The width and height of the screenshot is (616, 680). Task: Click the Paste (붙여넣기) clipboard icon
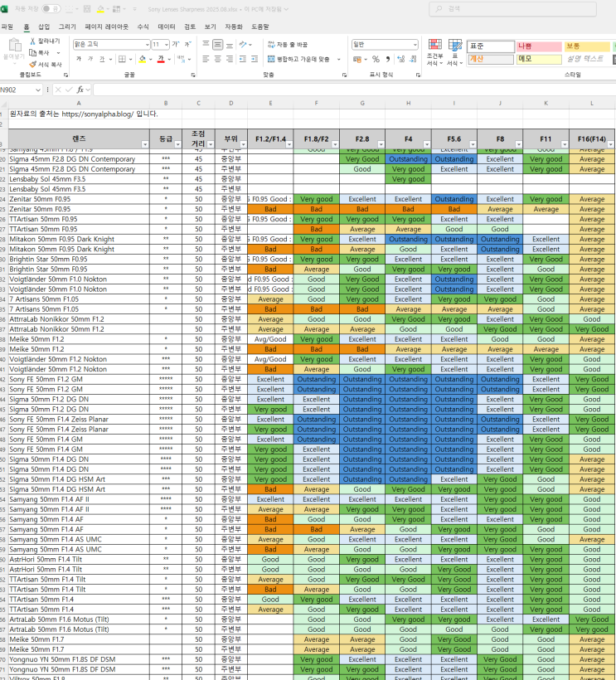pos(14,45)
